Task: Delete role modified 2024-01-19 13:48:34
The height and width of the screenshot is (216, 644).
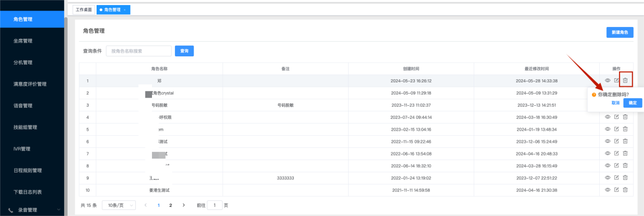Action: [x=626, y=129]
